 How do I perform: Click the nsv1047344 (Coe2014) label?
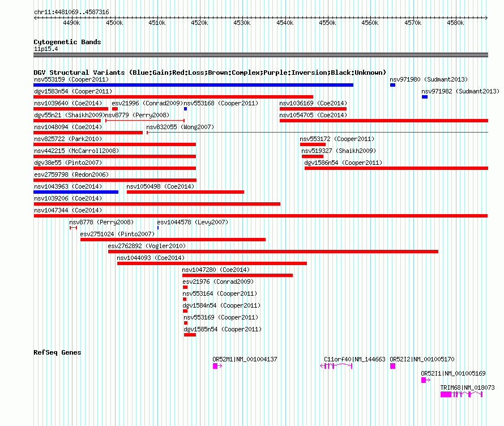(x=68, y=210)
